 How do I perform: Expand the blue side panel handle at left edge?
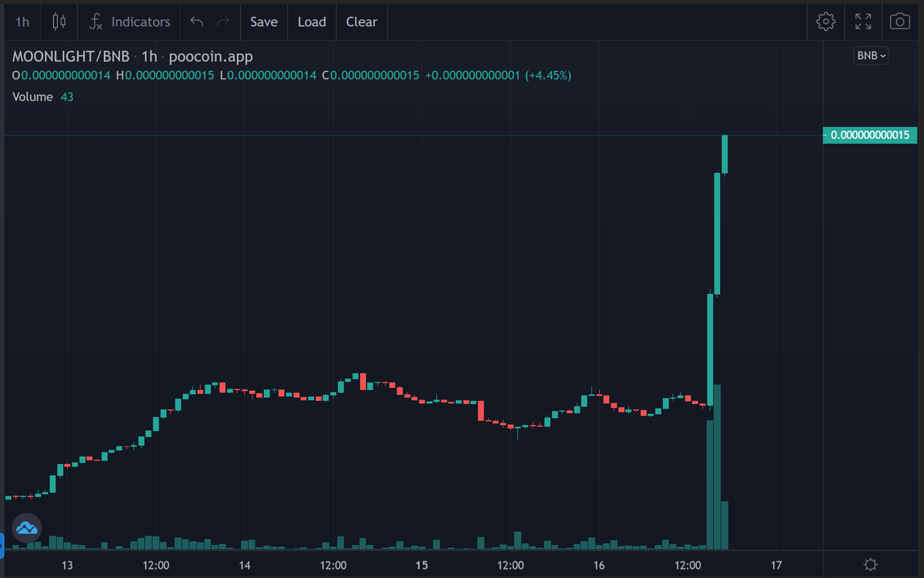point(2,546)
